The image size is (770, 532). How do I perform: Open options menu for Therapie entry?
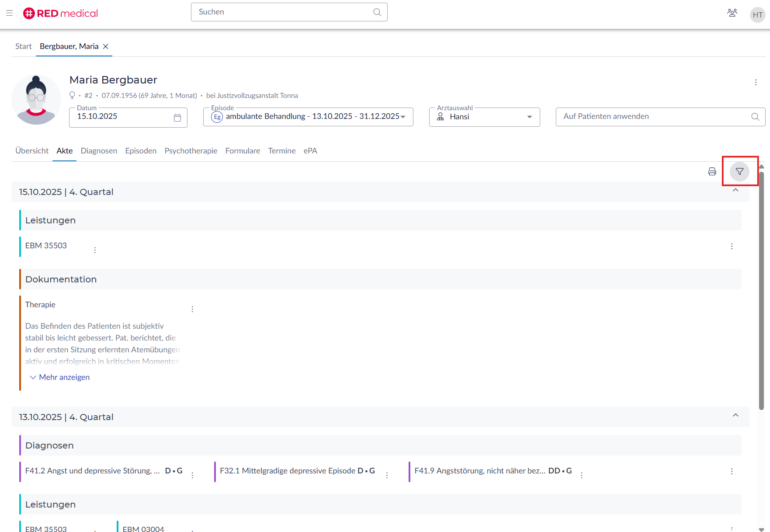pos(192,309)
